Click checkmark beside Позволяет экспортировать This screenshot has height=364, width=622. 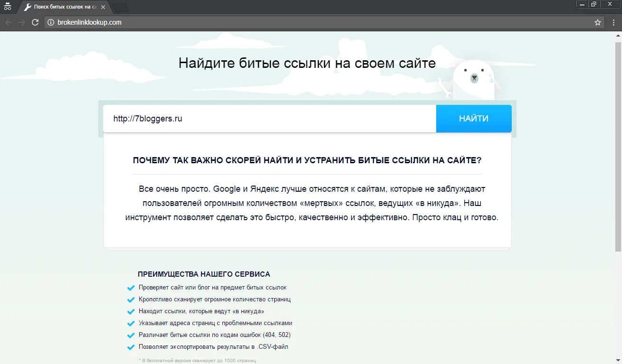click(131, 347)
